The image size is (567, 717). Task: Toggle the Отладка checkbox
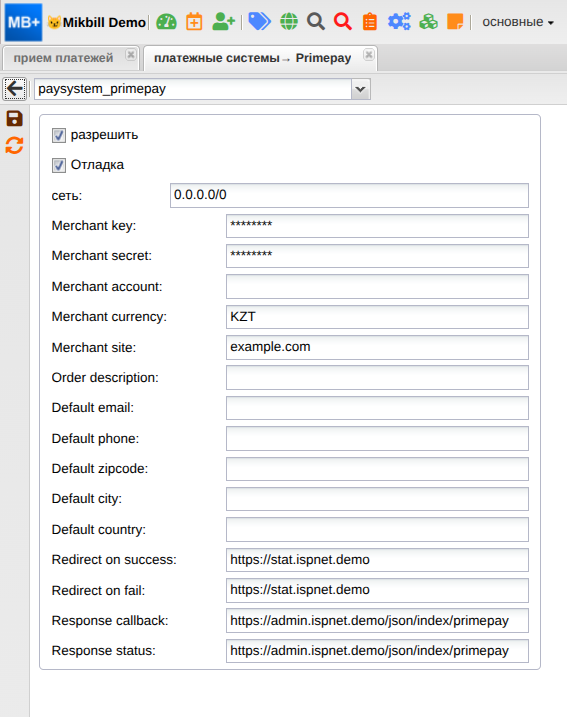(x=59, y=165)
